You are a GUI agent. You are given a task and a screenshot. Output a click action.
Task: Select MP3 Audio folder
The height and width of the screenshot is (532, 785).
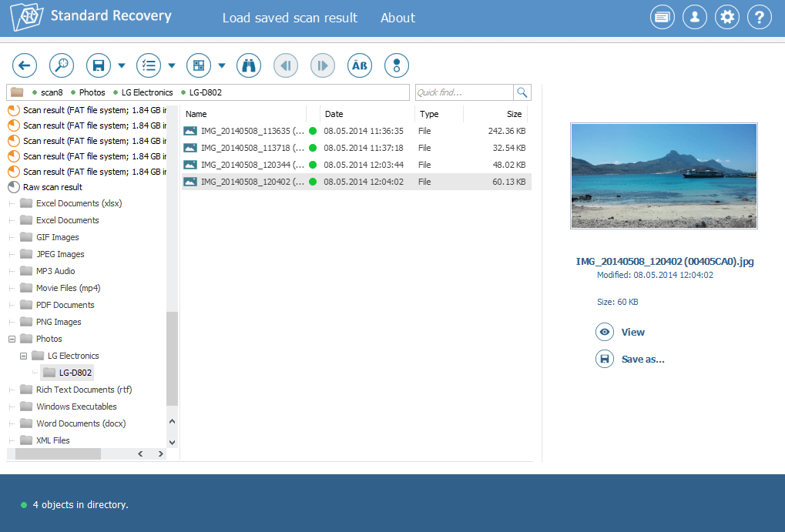55,271
